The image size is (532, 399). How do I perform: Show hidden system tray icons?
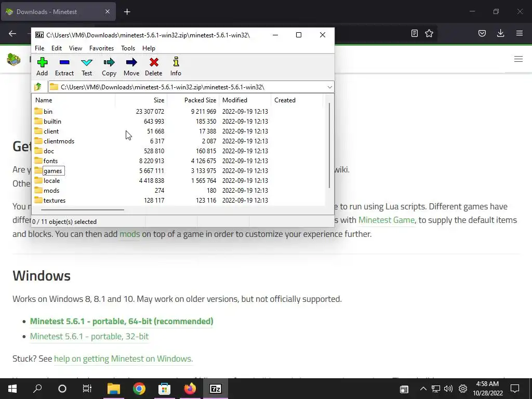[x=423, y=389]
